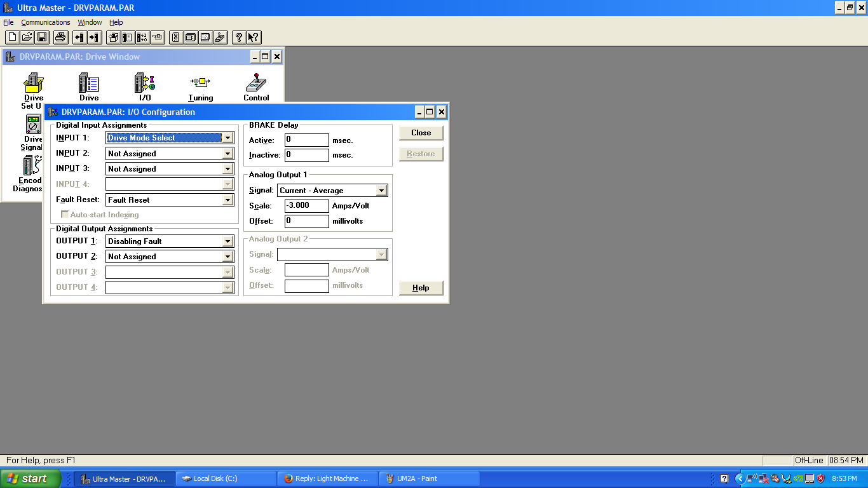
Task: Switch to UM2A - Paint taskbar button
Action: coord(429,478)
